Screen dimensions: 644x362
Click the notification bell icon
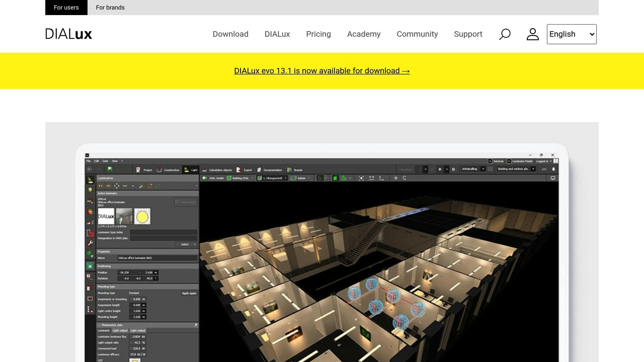[553, 169]
